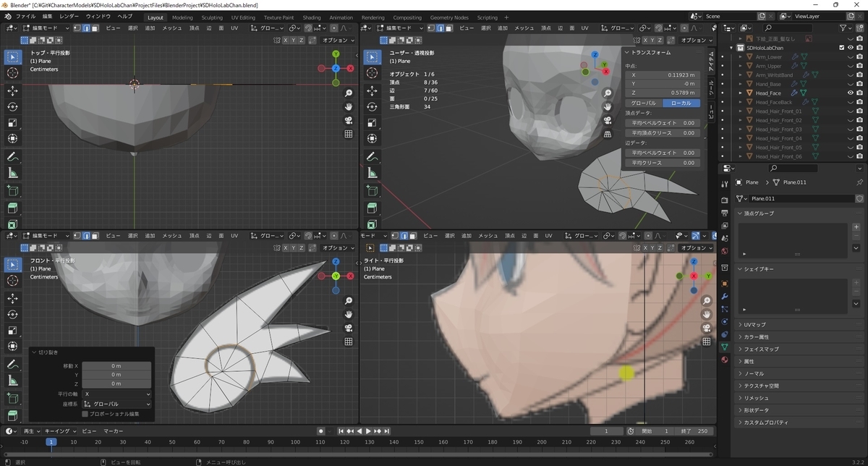Viewport: 868px width, 466px height.
Task: Click the play animation button
Action: tap(369, 431)
